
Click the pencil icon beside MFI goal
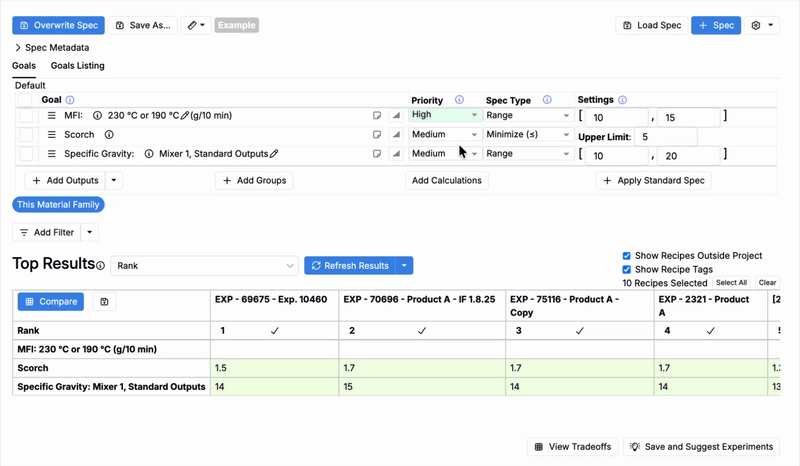tap(185, 116)
